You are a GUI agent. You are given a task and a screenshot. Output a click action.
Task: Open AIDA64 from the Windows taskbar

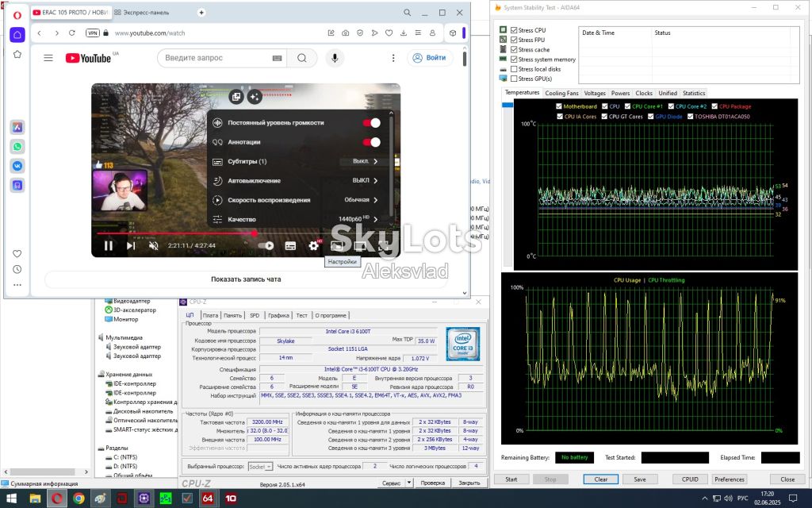coord(207,498)
